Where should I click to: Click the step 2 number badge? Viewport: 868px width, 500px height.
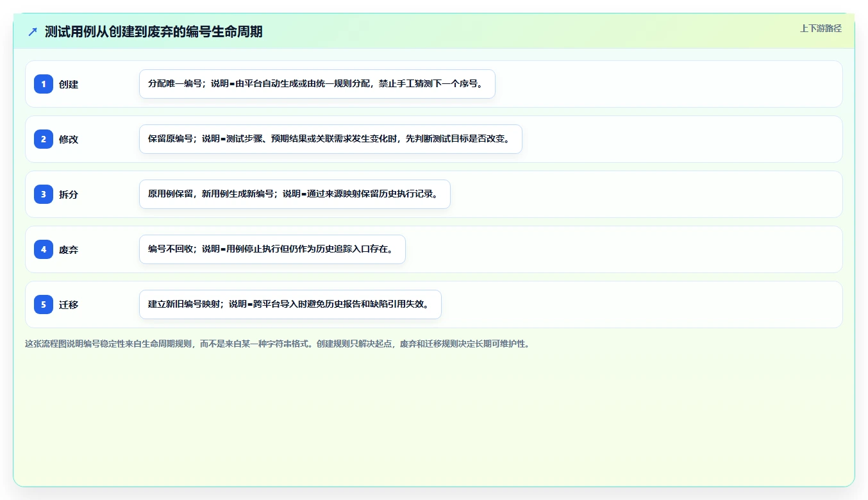(x=44, y=138)
